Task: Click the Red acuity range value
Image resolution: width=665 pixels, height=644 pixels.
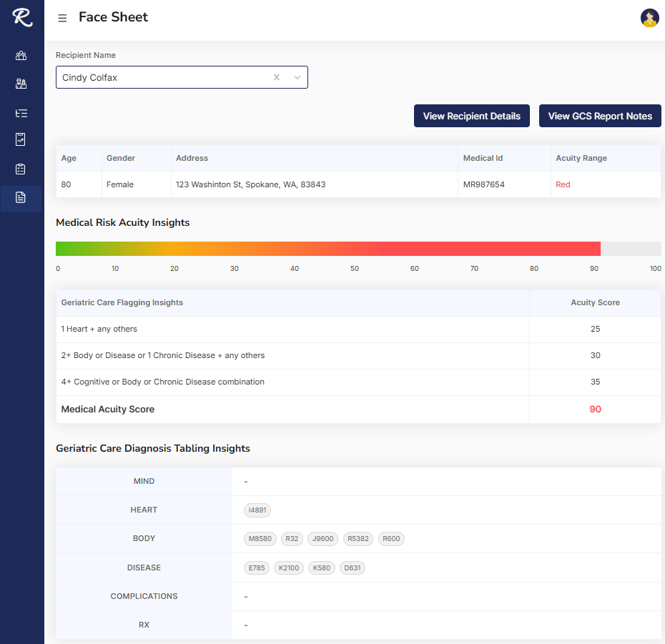Action: click(563, 184)
